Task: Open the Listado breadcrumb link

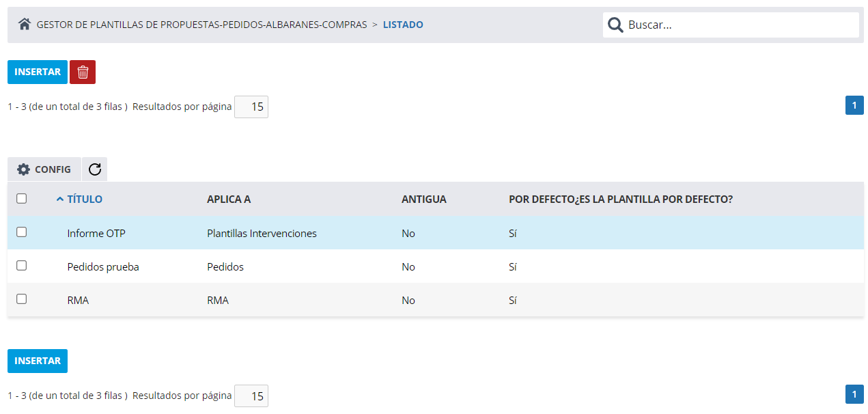Action: pyautogui.click(x=403, y=25)
